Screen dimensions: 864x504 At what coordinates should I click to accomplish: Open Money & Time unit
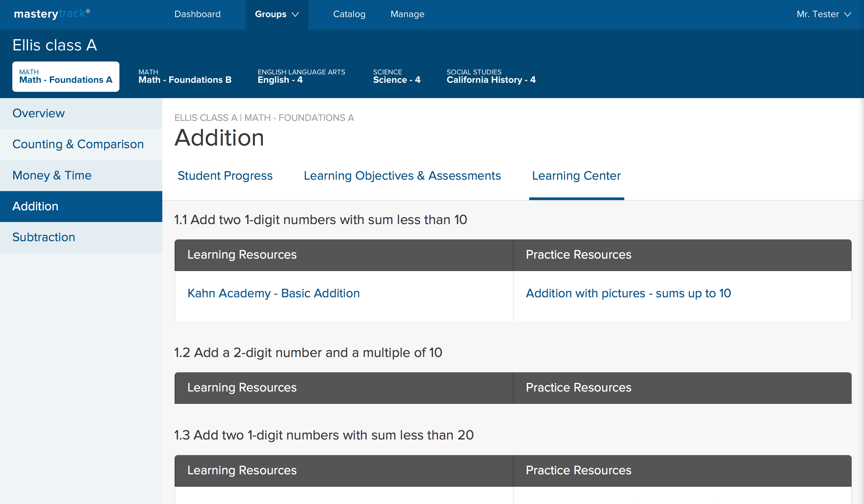(52, 175)
